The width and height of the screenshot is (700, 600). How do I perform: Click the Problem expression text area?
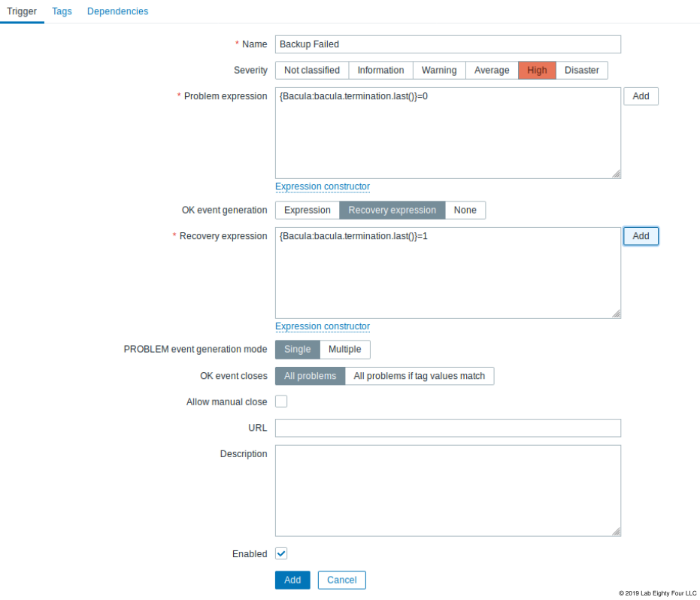pyautogui.click(x=448, y=133)
